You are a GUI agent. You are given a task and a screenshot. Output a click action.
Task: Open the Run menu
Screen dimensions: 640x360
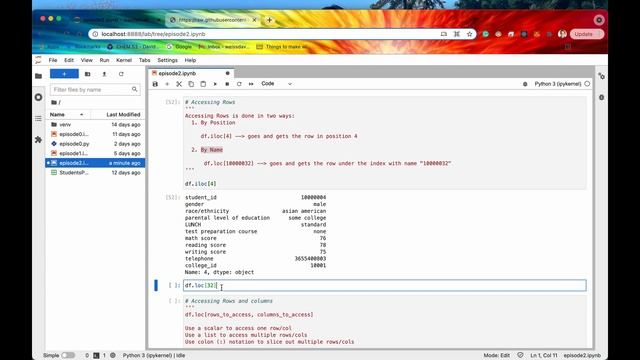(104, 60)
